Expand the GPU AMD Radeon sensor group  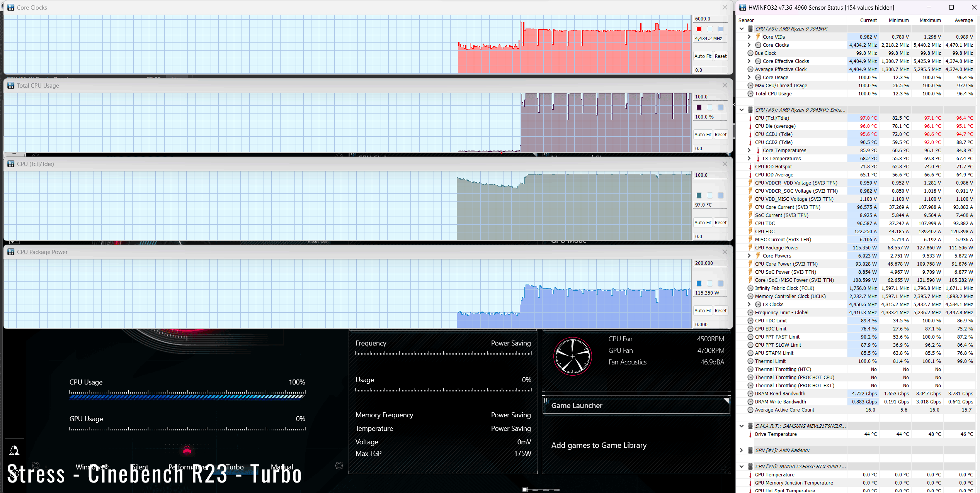pos(741,450)
